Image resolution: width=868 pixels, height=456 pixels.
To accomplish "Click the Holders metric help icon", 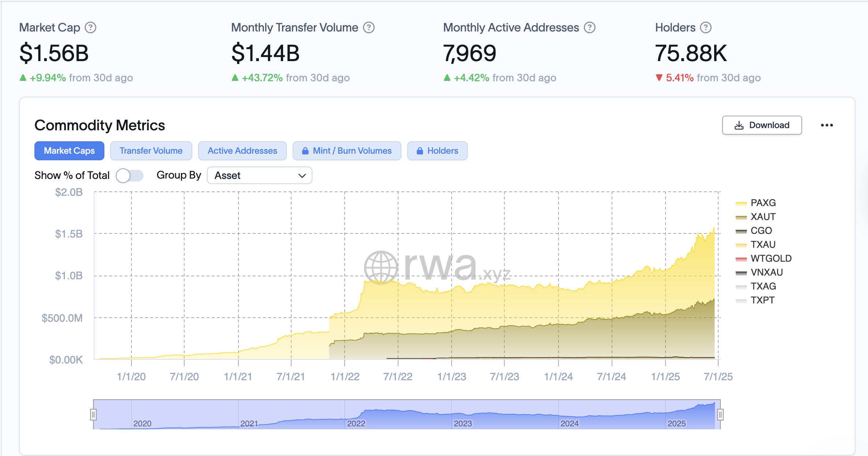I will pos(705,27).
